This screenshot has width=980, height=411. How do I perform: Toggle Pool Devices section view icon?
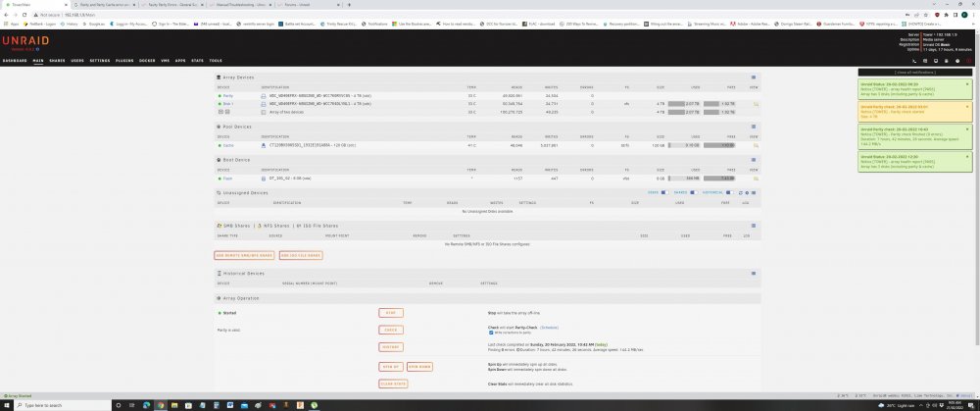point(754,127)
